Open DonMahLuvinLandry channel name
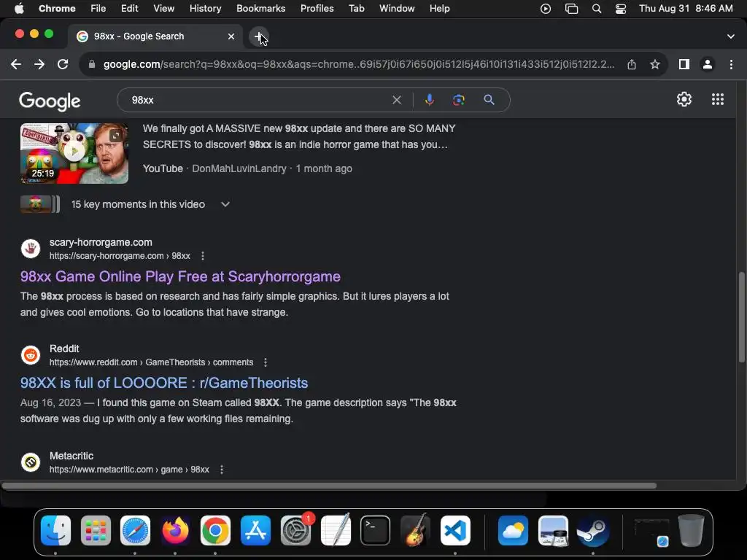747x560 pixels. pyautogui.click(x=239, y=168)
